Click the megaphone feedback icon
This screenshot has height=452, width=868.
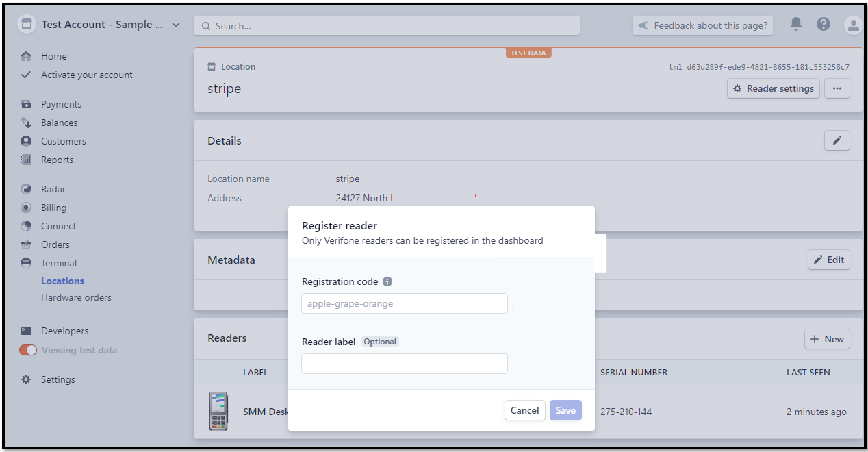[x=643, y=25]
